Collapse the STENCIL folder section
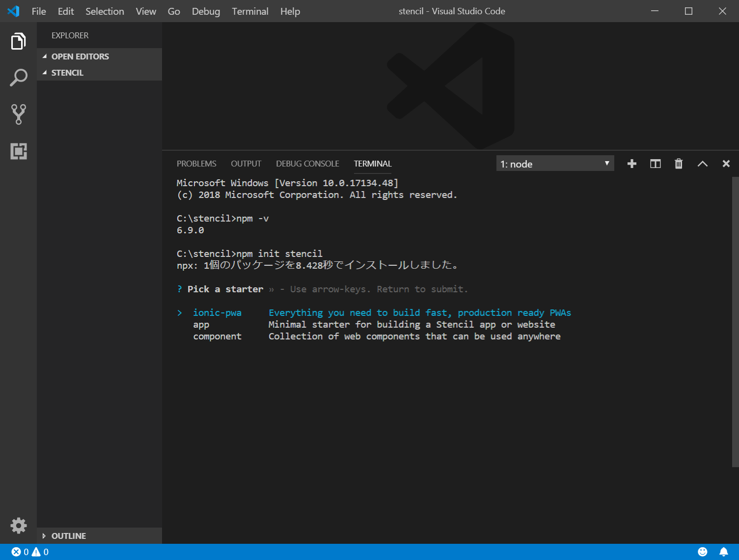 point(99,73)
